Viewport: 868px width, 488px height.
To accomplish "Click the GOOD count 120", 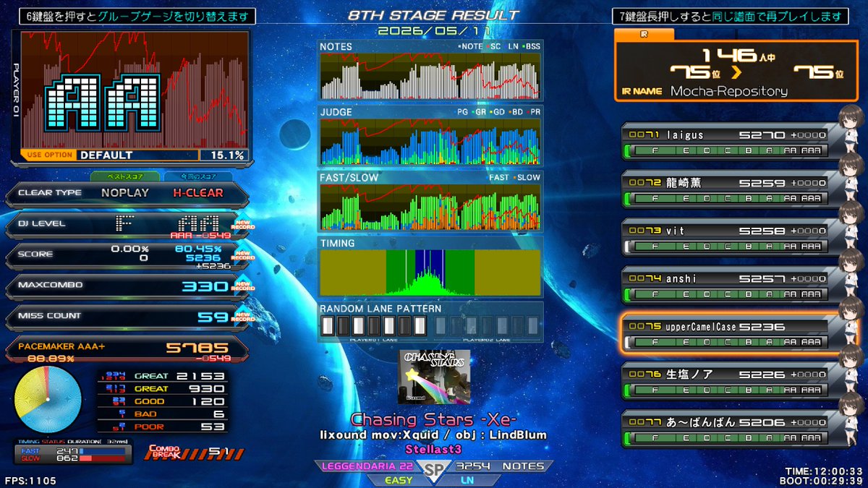I will 208,401.
